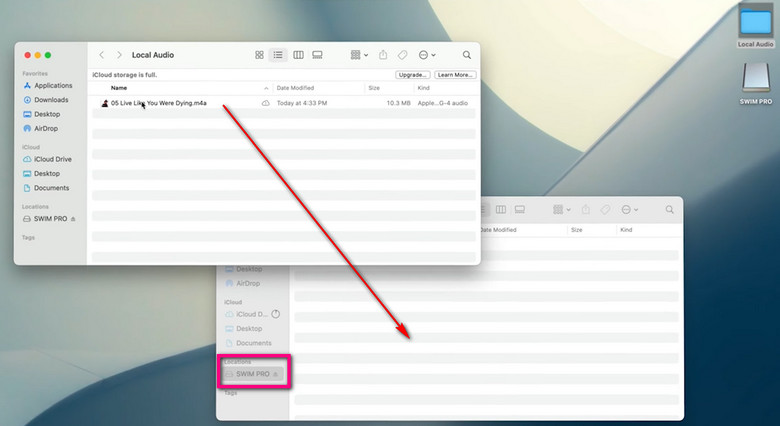Go forward in Local Audio window

pyautogui.click(x=119, y=55)
